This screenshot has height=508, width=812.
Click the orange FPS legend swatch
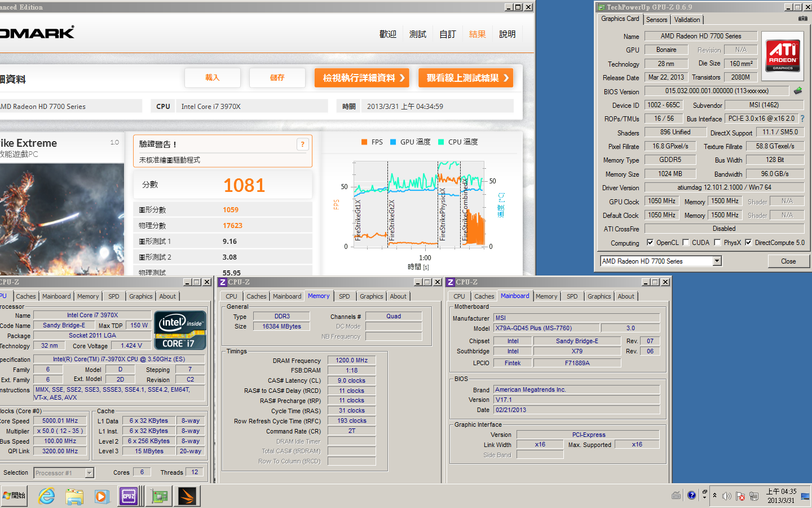tap(364, 142)
